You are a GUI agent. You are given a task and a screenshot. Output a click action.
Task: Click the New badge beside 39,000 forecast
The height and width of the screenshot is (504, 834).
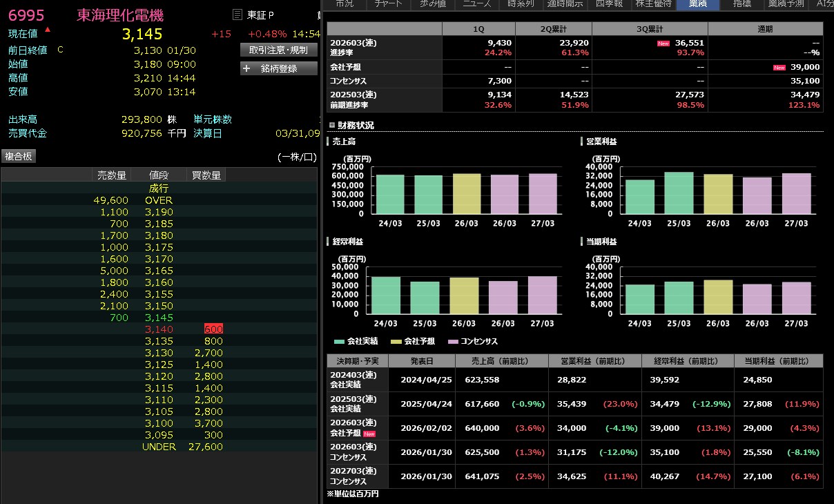(779, 67)
